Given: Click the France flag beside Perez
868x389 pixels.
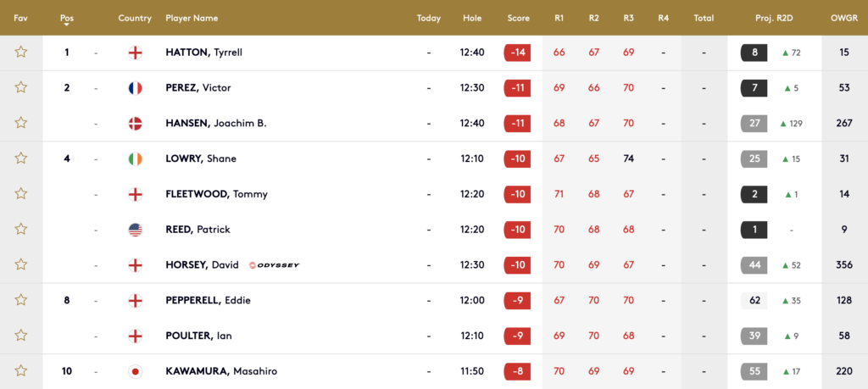Looking at the screenshot, I should (x=135, y=88).
